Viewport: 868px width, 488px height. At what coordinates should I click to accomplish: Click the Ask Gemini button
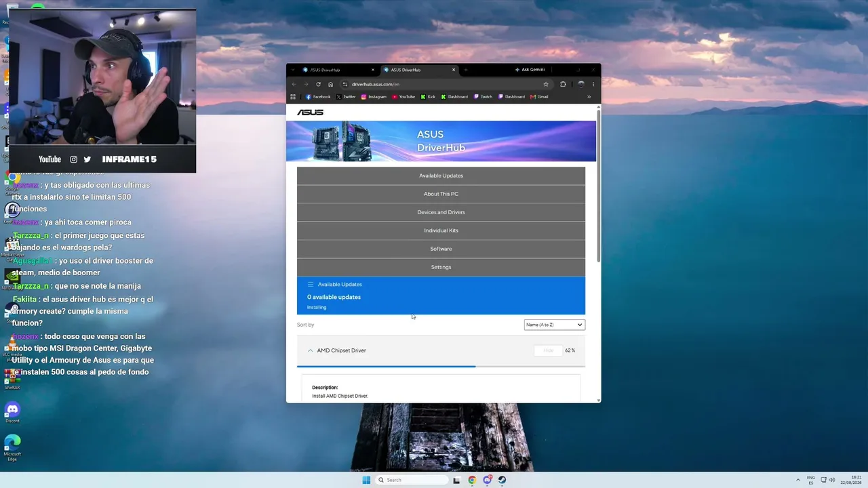[530, 70]
